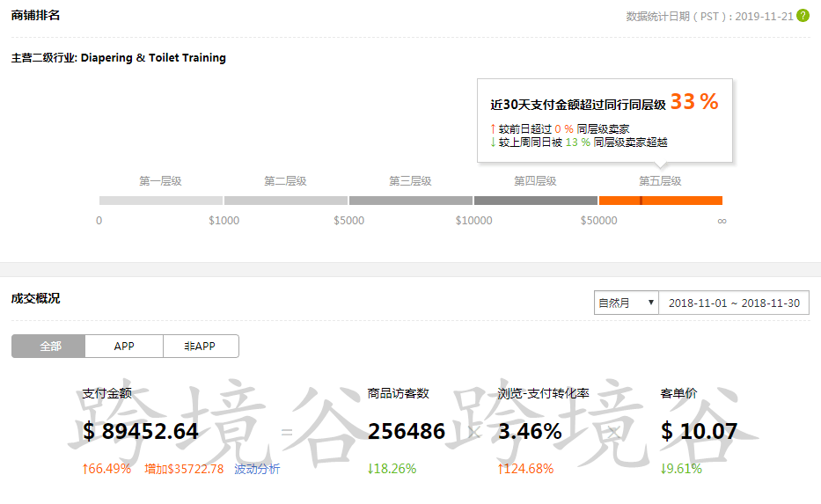This screenshot has height=504, width=821.
Task: Click the 浏览-支付转化率 label
Action: point(544,393)
